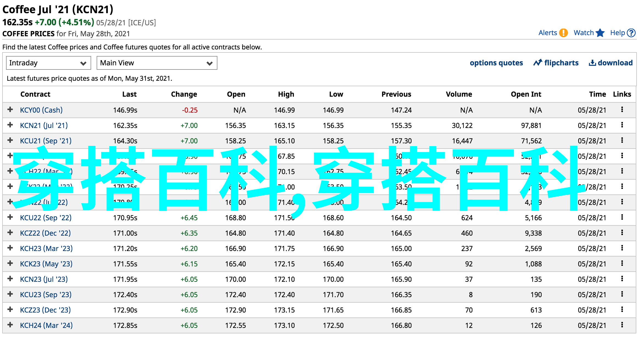This screenshot has height=340, width=644.
Task: Open KCU21 (Sep '21) contract link
Action: tap(46, 141)
